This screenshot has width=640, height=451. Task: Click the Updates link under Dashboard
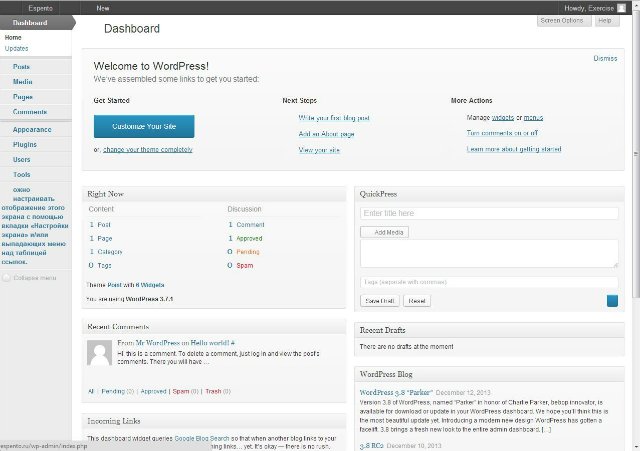(17, 48)
